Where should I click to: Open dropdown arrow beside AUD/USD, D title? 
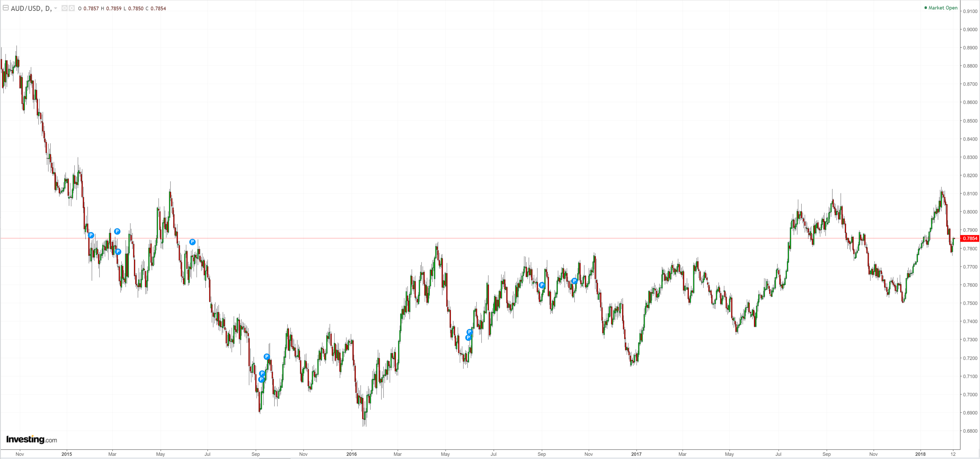point(55,8)
